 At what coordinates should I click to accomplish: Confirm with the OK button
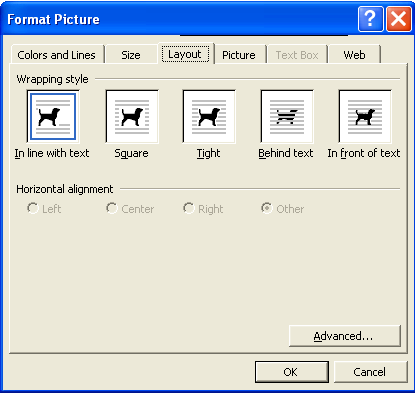pyautogui.click(x=292, y=372)
